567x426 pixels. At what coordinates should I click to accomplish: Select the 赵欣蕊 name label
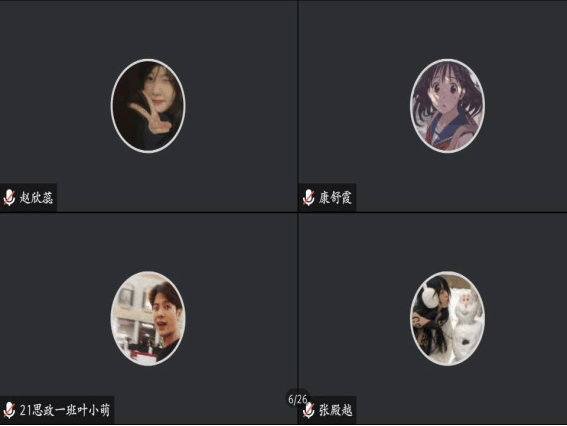[x=36, y=198]
